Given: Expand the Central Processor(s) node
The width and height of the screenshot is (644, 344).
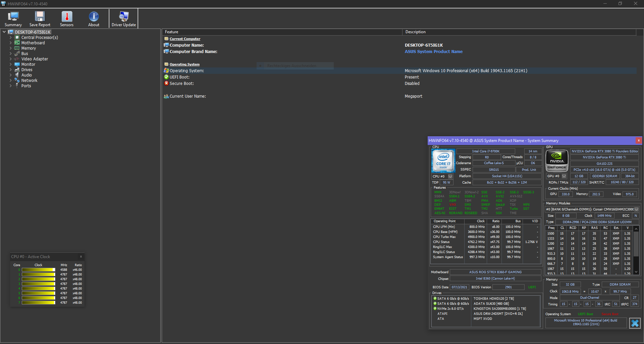Looking at the screenshot, I should coord(10,38).
